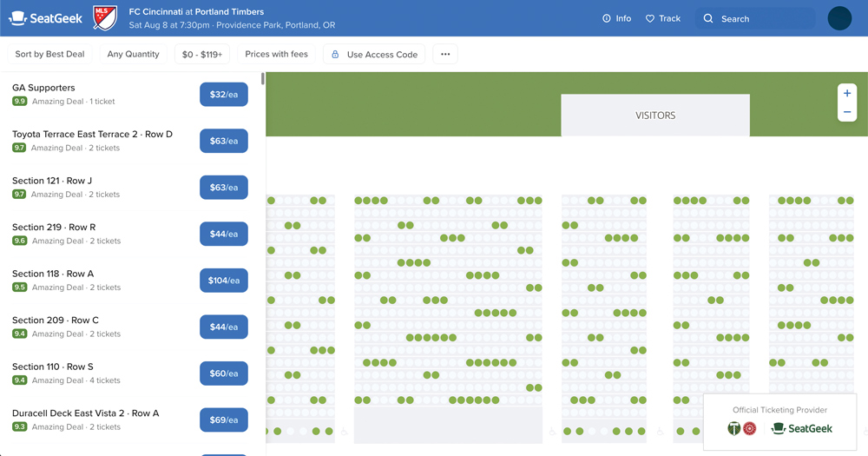
Task: Click Use Access Code button
Action: tap(374, 54)
